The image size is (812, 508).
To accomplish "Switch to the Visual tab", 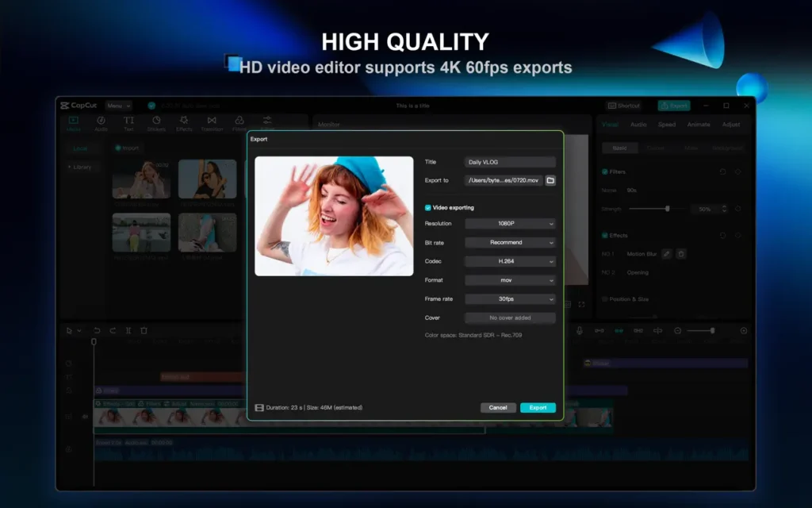I will (610, 125).
